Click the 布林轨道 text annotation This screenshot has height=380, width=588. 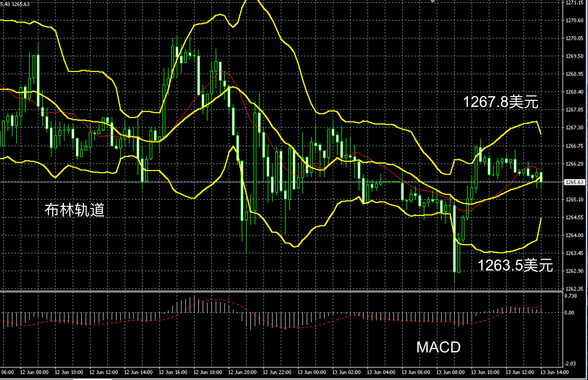point(75,210)
